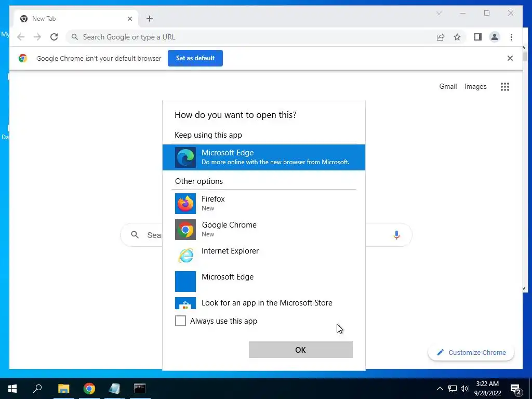Select the plain blue Microsoft Edge entry
This screenshot has height=399, width=532.
(x=263, y=281)
